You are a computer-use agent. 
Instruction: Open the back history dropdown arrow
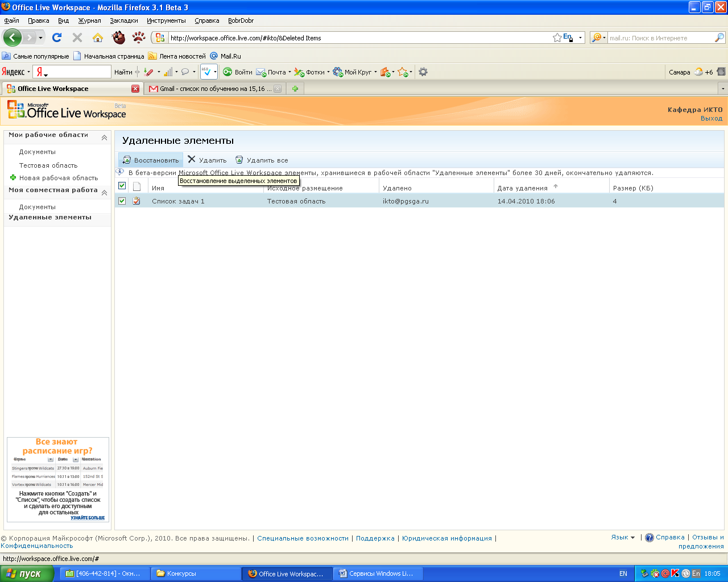40,38
